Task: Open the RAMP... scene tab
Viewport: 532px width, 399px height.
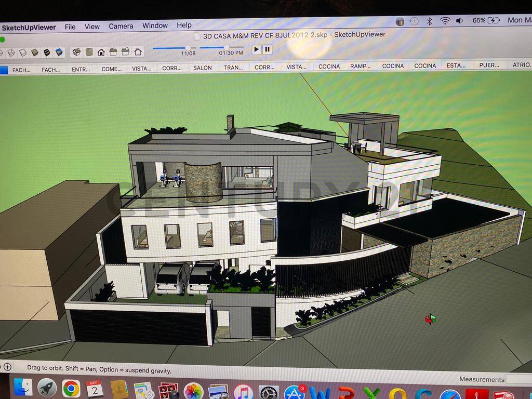Action: 360,66
